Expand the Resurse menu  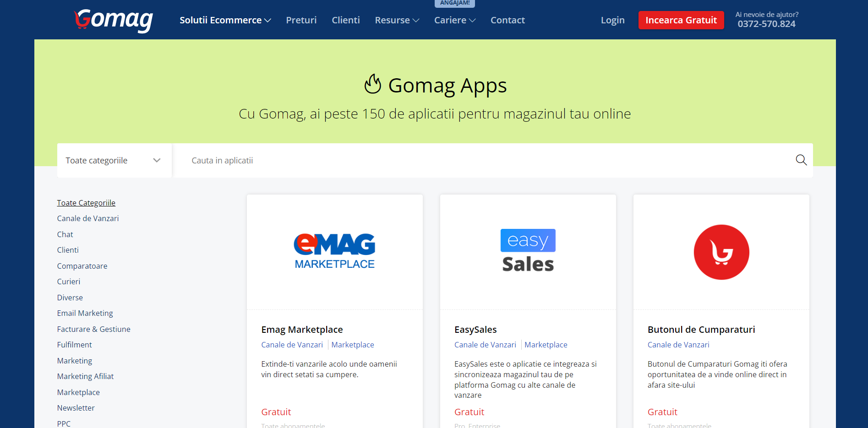pos(397,20)
